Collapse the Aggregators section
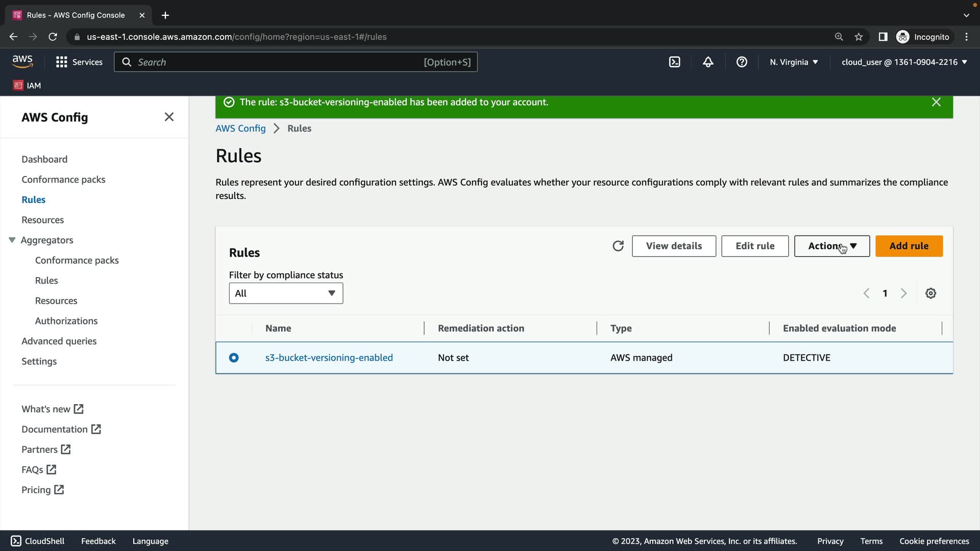The width and height of the screenshot is (980, 551). 12,240
